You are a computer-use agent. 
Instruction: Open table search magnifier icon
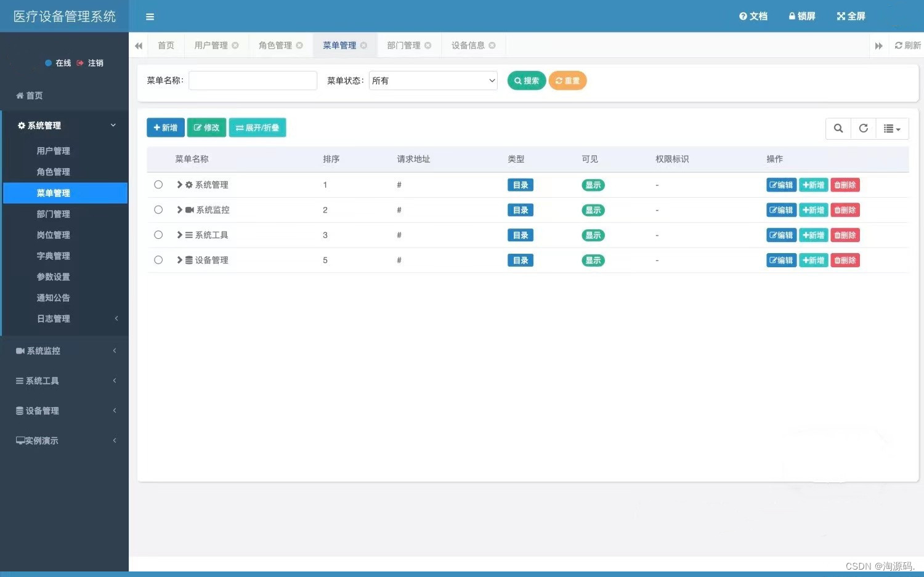pos(838,128)
